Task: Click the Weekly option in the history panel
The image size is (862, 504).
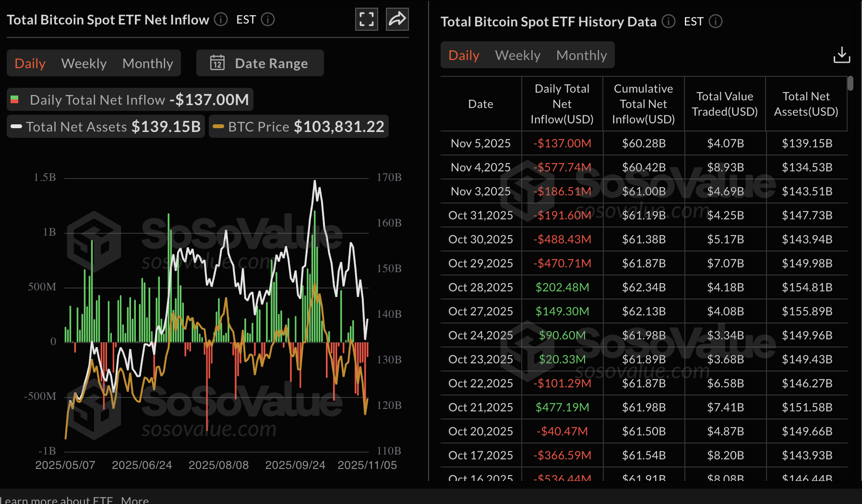Action: [517, 55]
